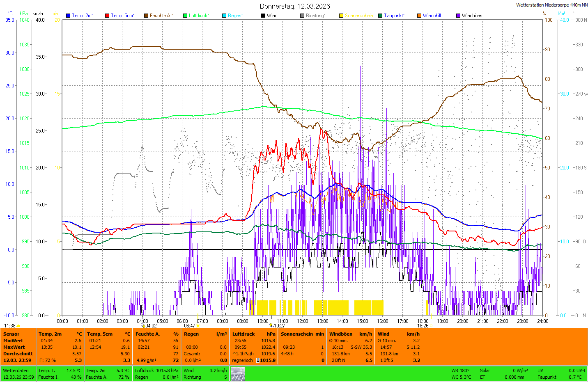Viewport: 588px width, 382px height.
Task: Select the Windböen km/h table header
Action: pos(350,334)
